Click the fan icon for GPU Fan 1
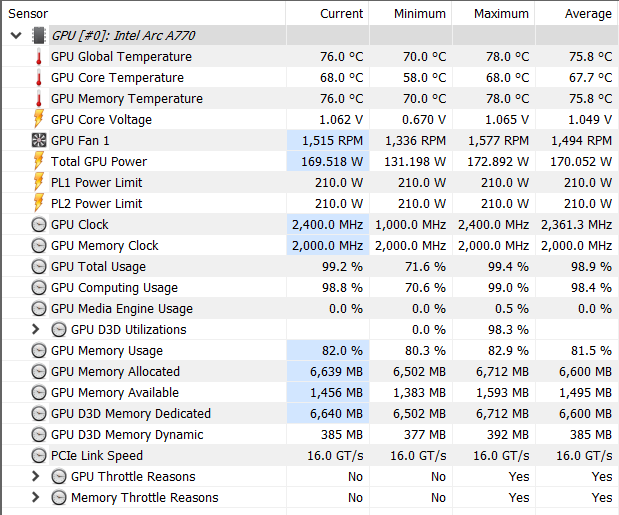619x515 pixels. tap(39, 140)
